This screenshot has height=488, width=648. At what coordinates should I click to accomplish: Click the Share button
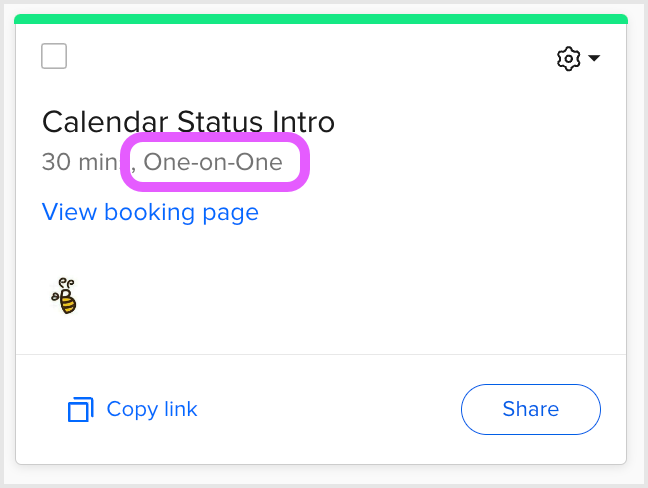pos(531,409)
